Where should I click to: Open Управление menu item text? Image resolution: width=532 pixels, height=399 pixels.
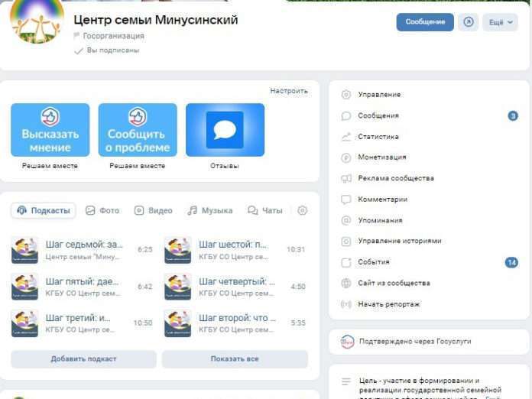point(379,95)
